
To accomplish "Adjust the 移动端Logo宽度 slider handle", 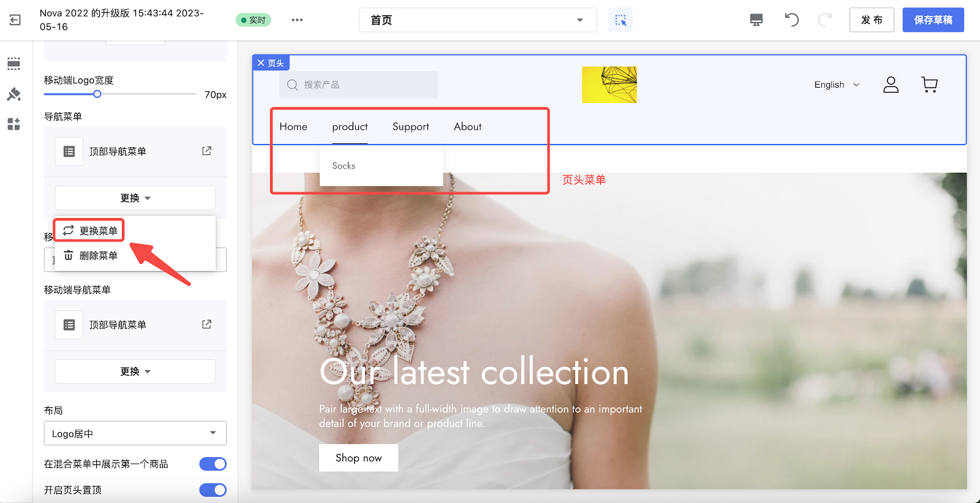I will (x=97, y=94).
